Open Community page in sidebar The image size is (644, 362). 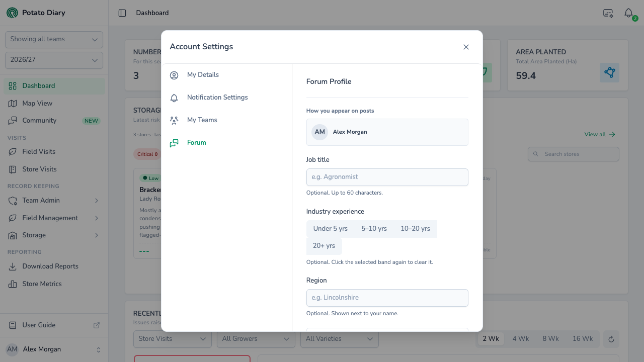(54, 121)
